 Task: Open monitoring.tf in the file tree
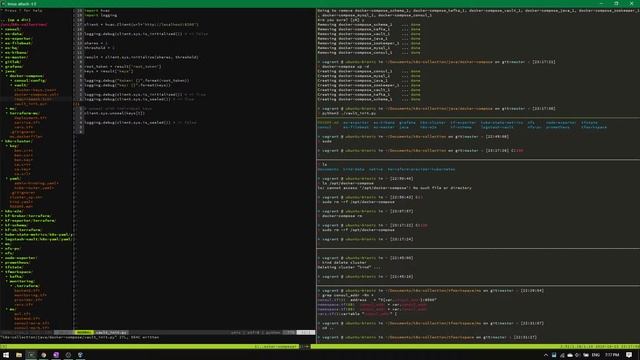(30, 295)
